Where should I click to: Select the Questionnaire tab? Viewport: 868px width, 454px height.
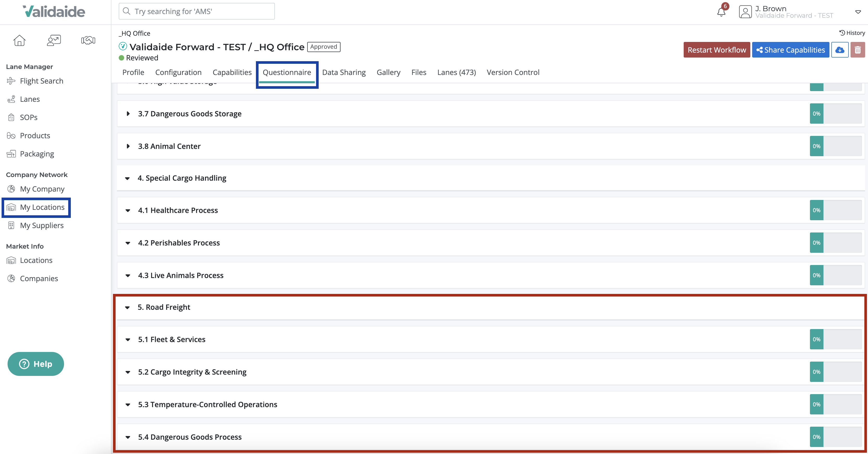pos(287,72)
